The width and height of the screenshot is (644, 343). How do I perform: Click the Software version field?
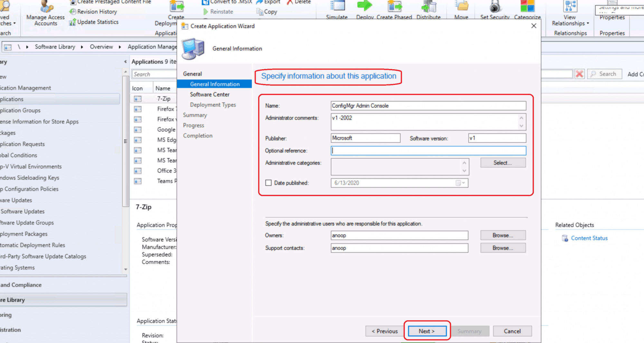[497, 138]
